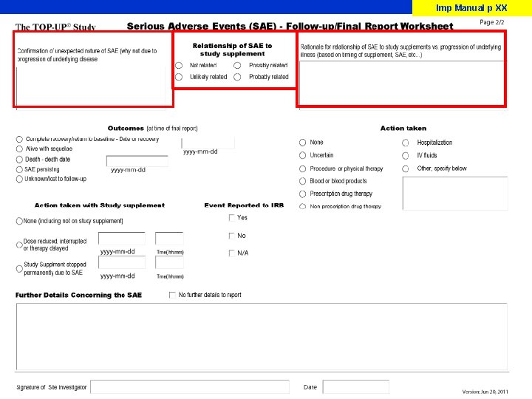Select 'Non prescription drug therapy' action
Viewport: 532px width, 399px height.
click(x=302, y=206)
